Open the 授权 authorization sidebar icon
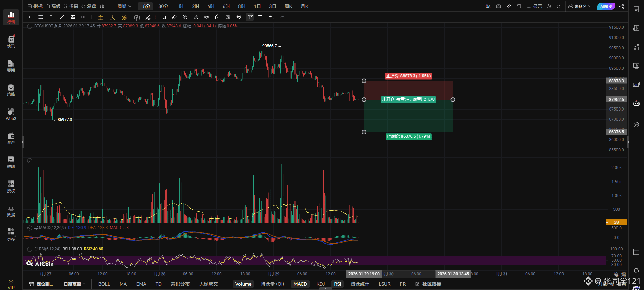Image resolution: width=644 pixels, height=290 pixels. pos(11,186)
